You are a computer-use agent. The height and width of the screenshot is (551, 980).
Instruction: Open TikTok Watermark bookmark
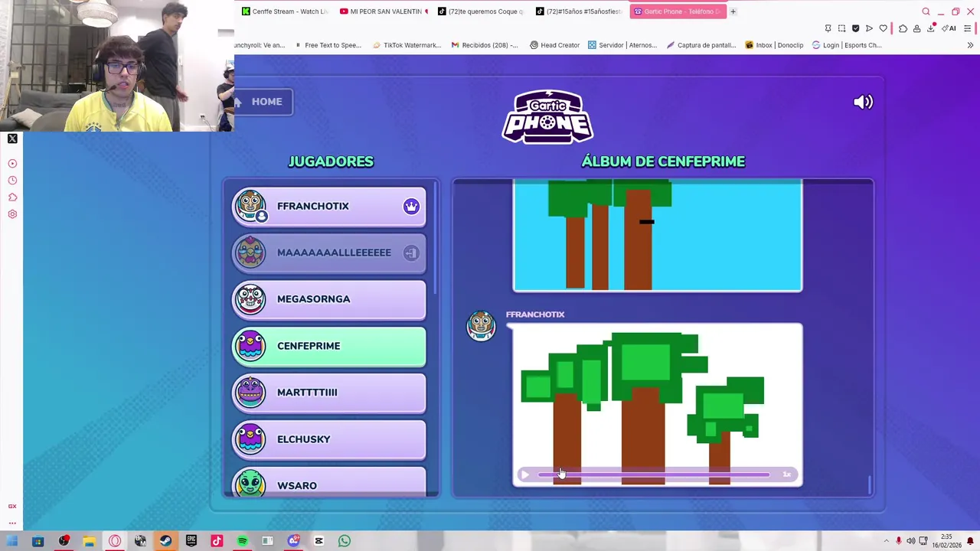pos(407,45)
